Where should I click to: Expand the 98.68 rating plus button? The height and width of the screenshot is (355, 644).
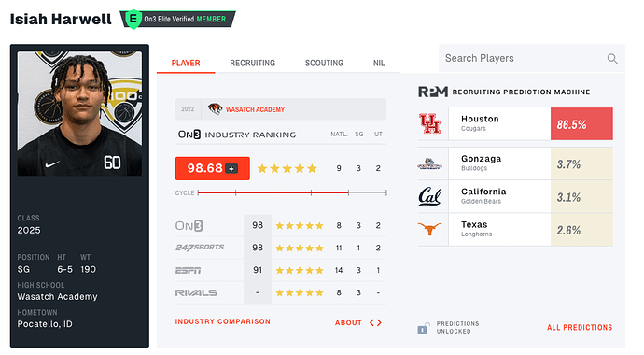[231, 168]
